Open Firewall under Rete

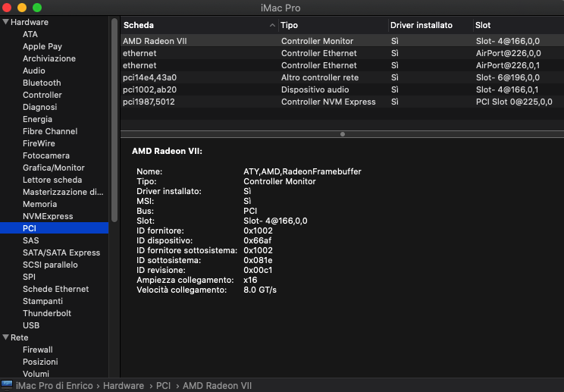38,350
